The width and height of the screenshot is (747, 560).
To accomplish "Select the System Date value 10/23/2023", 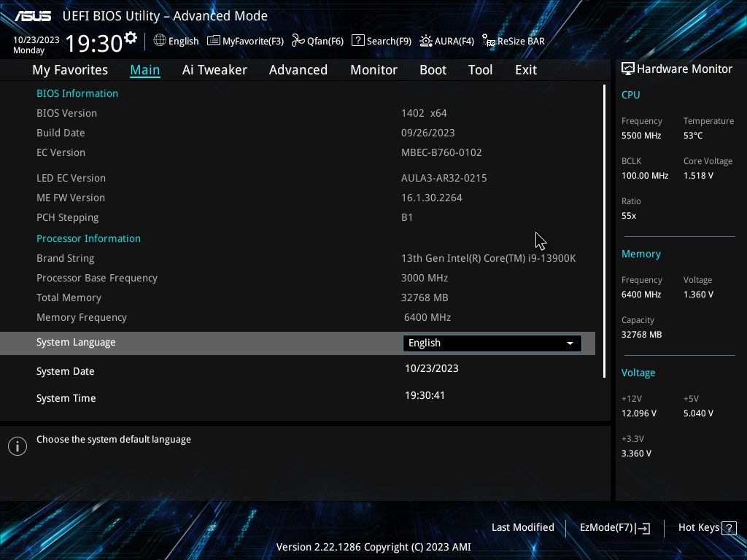I will [x=432, y=368].
